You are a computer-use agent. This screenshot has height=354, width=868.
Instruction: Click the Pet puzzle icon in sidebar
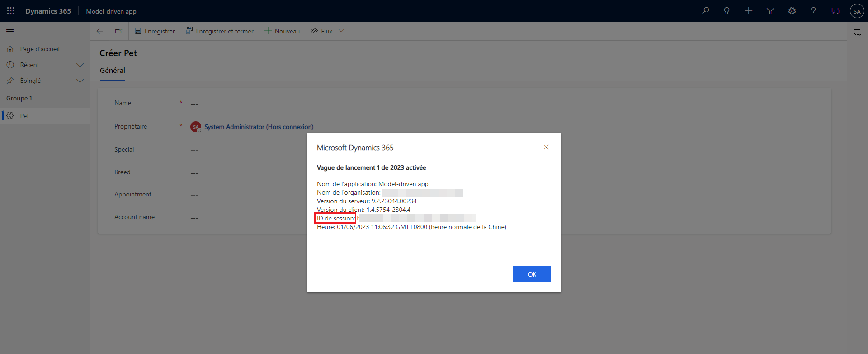click(10, 116)
